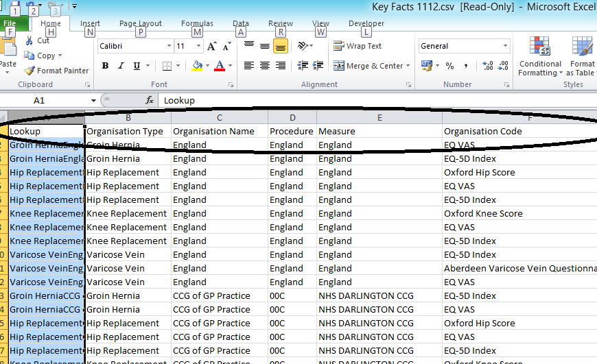This screenshot has height=364, width=597.
Task: Click the Copy icon
Action: coord(29,56)
